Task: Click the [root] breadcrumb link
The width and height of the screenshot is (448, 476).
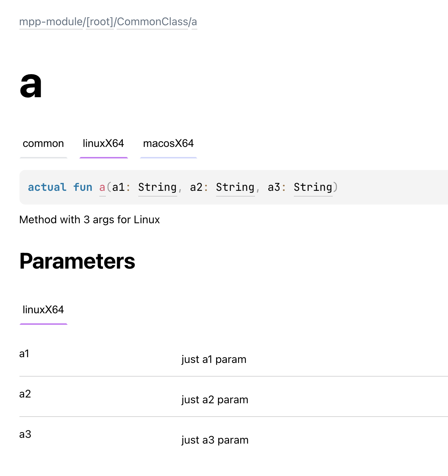Action: click(99, 22)
